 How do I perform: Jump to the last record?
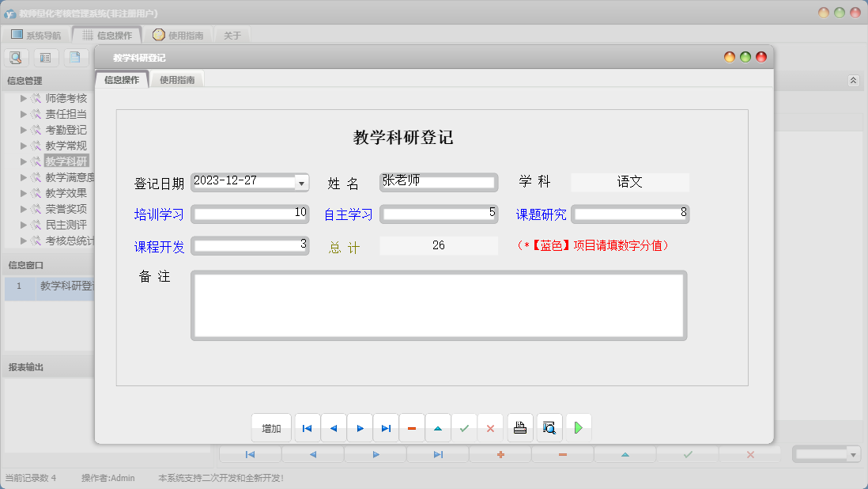(x=386, y=427)
